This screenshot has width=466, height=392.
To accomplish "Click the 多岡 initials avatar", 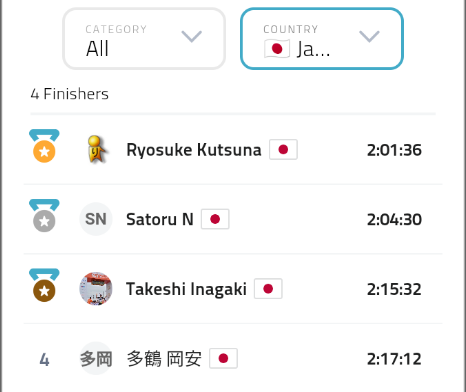I will (96, 359).
